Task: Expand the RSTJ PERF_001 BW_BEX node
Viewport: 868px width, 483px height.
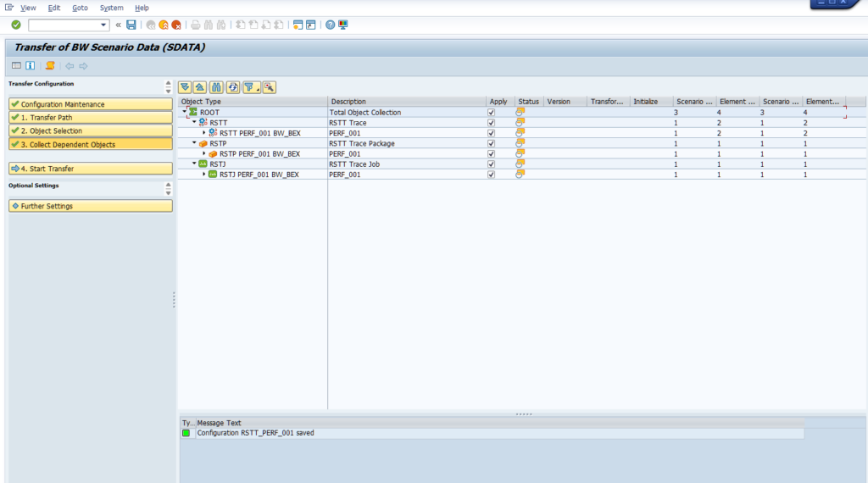Action: [204, 175]
